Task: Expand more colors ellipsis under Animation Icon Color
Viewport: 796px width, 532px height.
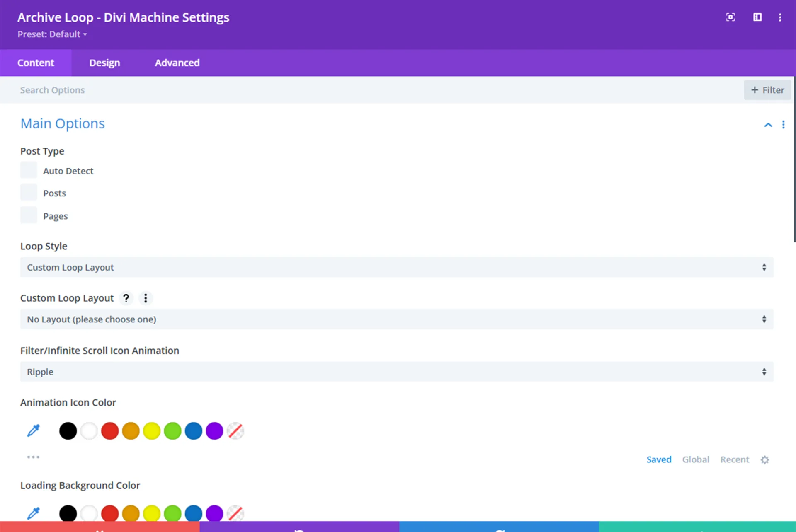Action: [x=33, y=457]
